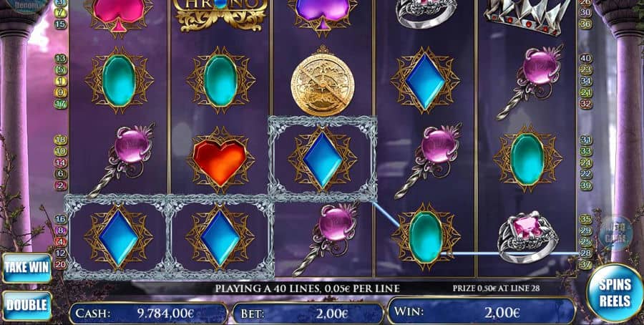Viewport: 644px width, 325px height.
Task: Click the SPINS REELS button
Action: [x=615, y=293]
